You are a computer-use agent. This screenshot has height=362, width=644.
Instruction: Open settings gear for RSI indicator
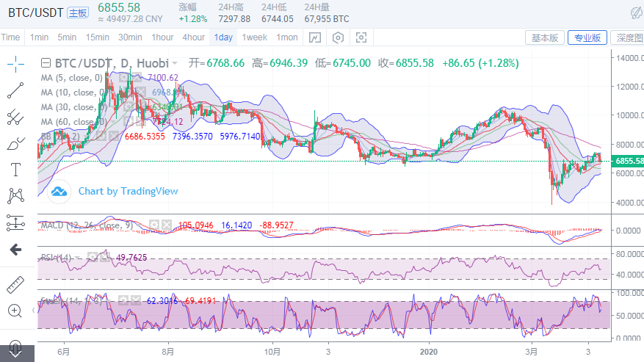pyautogui.click(x=93, y=258)
